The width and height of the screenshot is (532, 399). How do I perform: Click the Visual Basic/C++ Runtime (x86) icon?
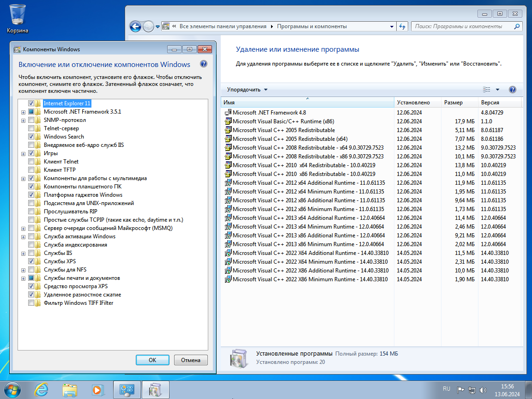[228, 121]
